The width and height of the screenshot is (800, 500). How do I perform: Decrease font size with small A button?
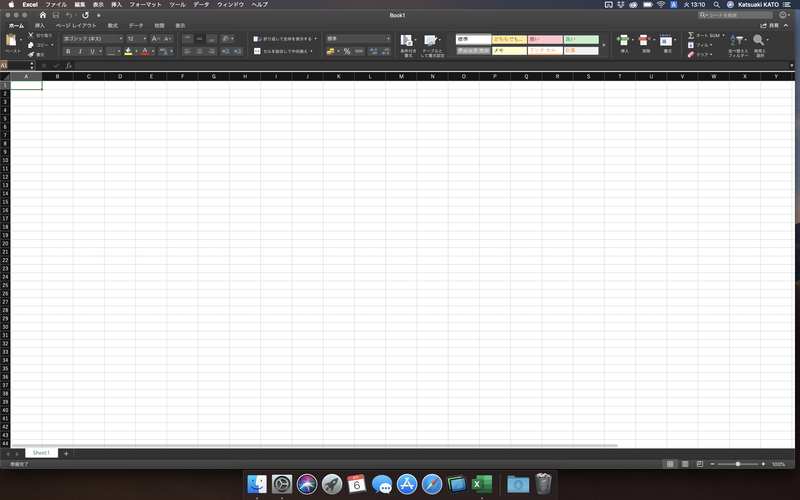167,39
